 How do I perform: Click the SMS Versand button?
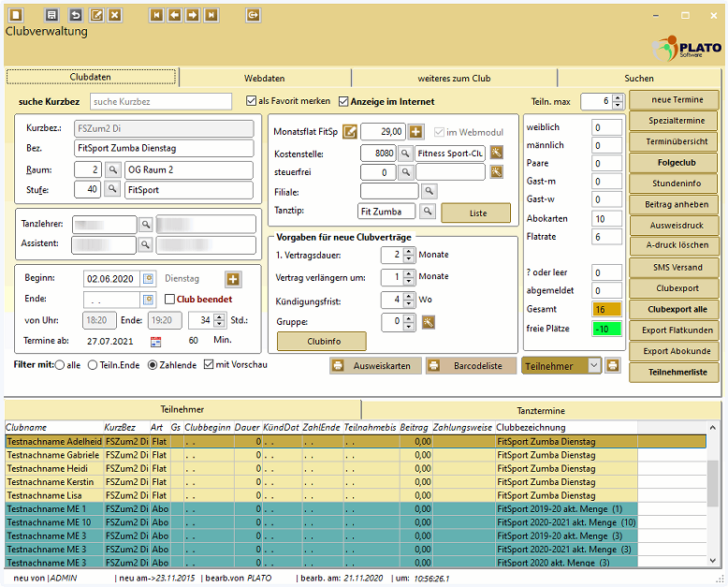(674, 267)
